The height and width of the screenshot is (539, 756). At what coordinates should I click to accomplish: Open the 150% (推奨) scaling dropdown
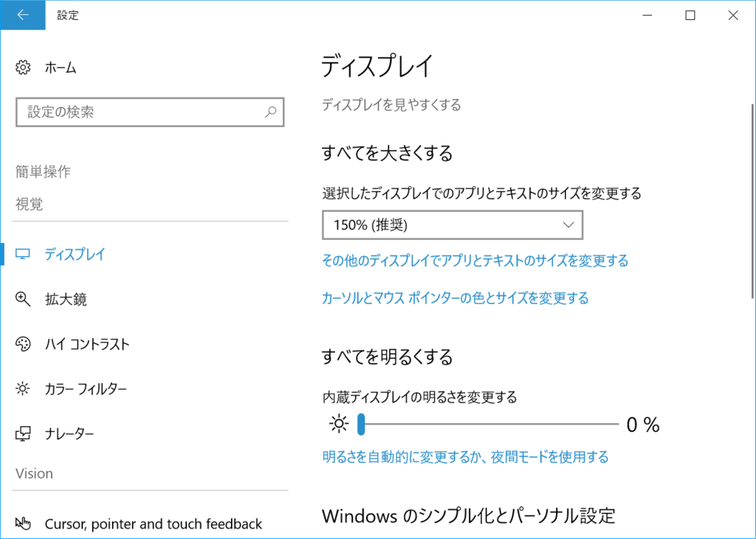coord(453,224)
